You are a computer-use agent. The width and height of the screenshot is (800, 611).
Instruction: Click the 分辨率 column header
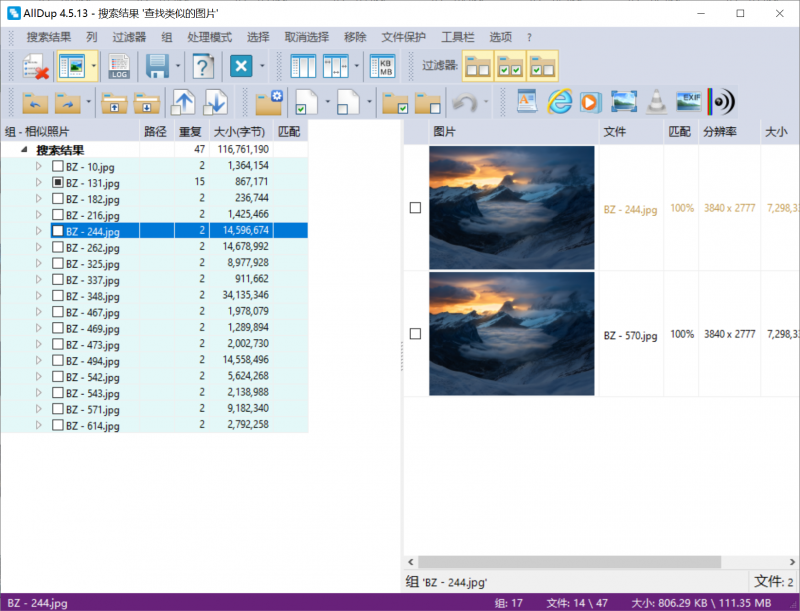pyautogui.click(x=719, y=132)
